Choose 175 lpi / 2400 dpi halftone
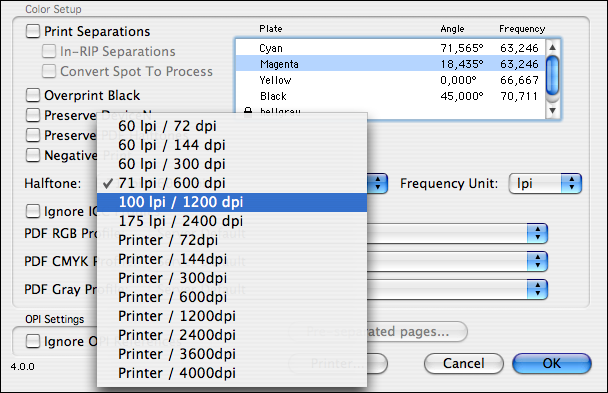 click(232, 221)
